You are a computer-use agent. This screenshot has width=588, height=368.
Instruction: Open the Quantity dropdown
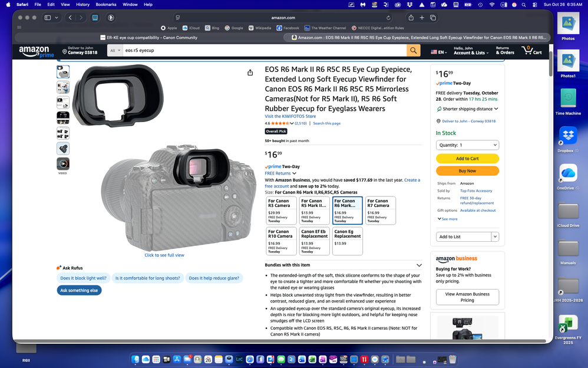(x=467, y=145)
